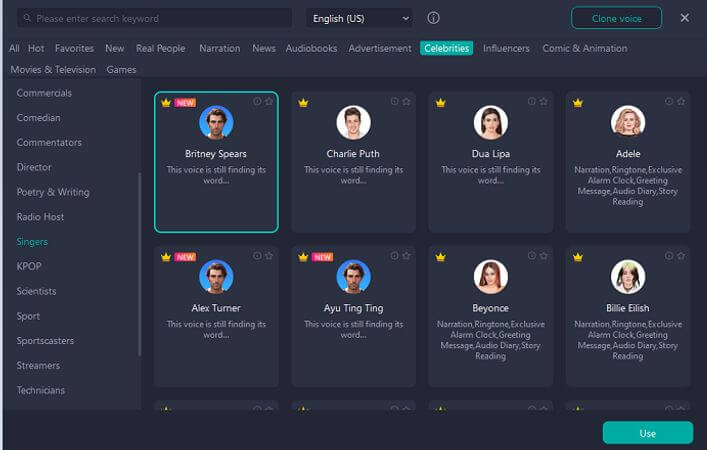707x450 pixels.
Task: Switch to the News tab
Action: point(264,48)
